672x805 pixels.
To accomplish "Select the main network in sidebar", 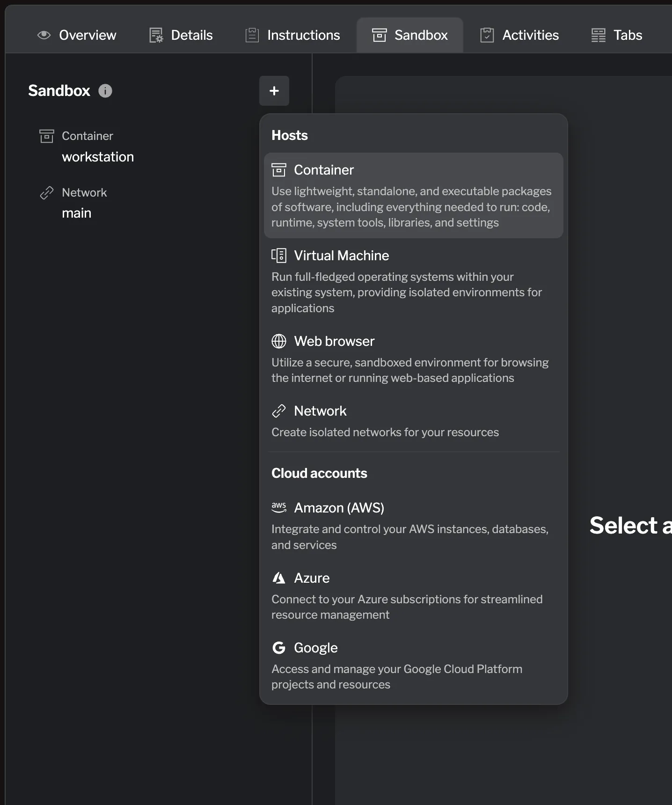I will (76, 213).
